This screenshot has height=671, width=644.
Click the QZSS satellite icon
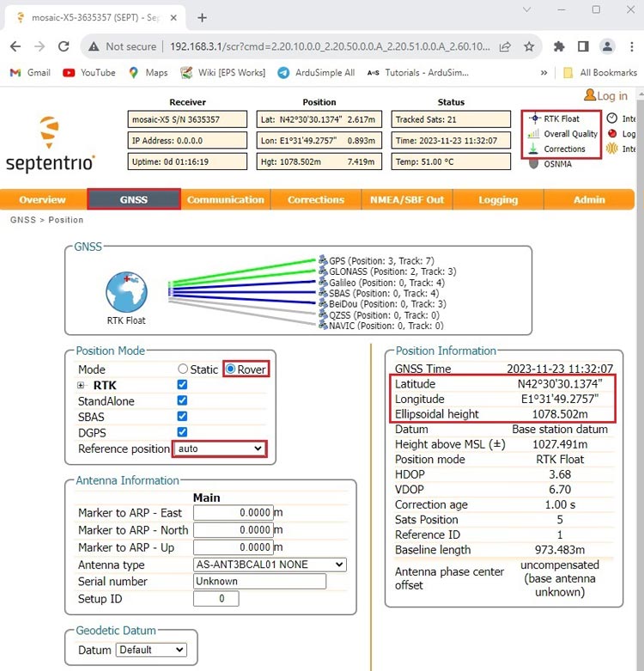pos(323,315)
